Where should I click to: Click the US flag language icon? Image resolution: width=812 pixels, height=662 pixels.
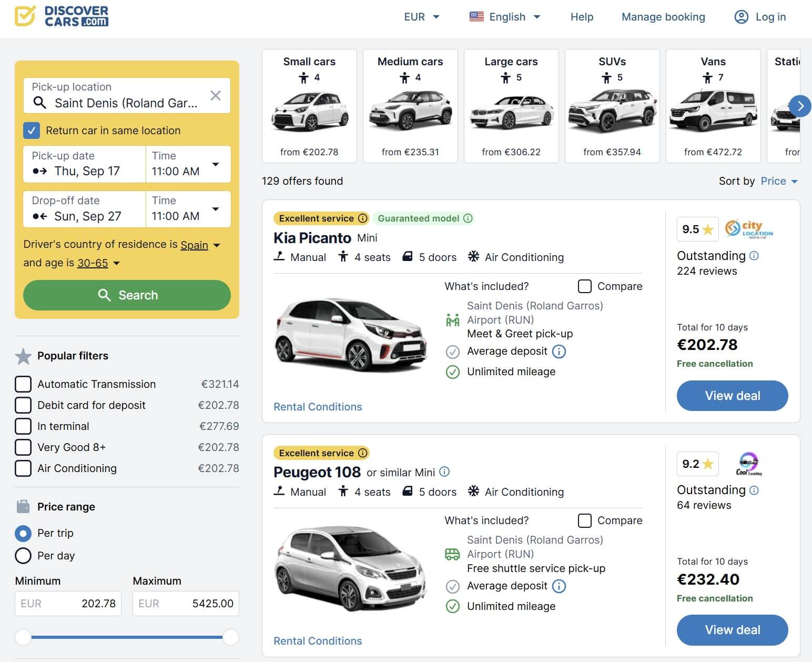pos(476,16)
